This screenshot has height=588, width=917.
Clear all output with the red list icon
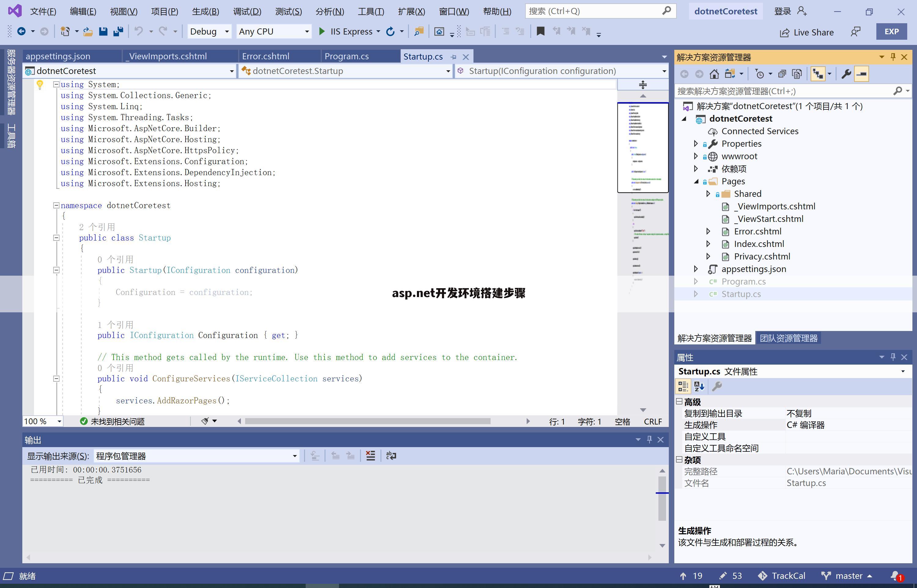coord(370,455)
